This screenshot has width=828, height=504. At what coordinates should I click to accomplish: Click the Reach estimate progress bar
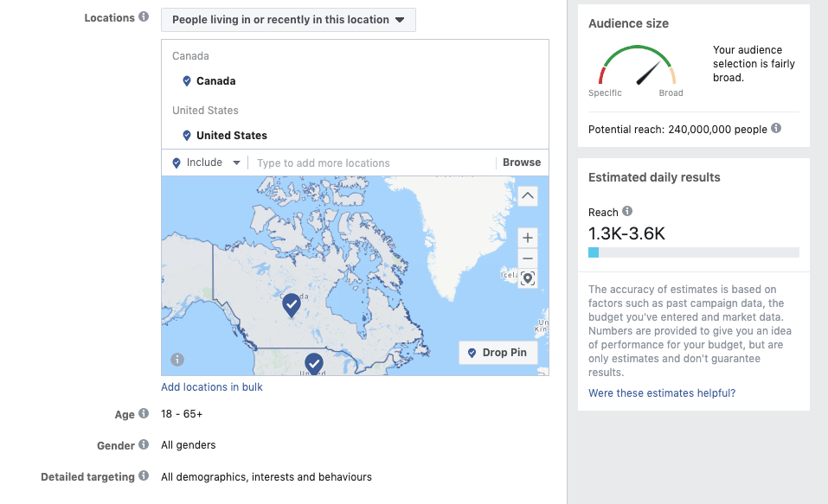click(694, 252)
